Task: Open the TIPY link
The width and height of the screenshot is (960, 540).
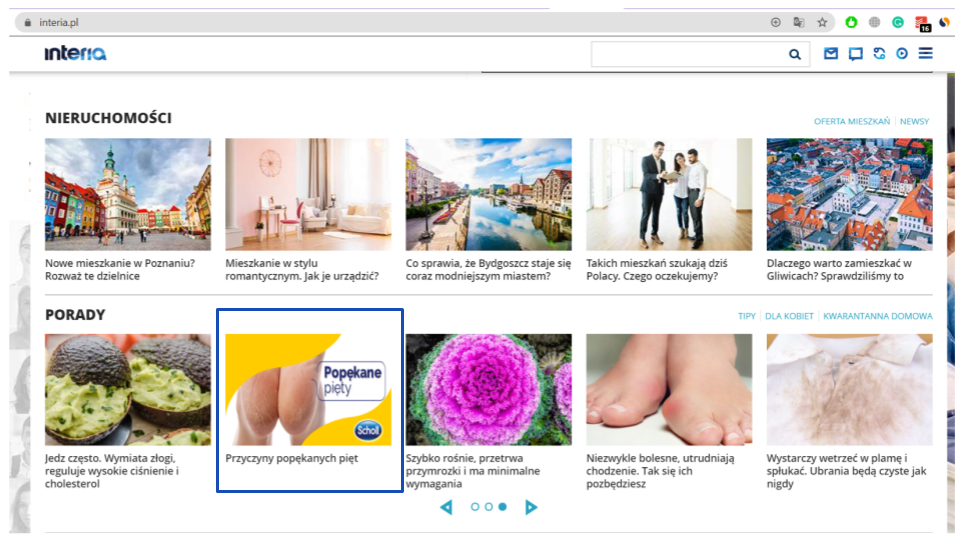Action: [x=746, y=316]
